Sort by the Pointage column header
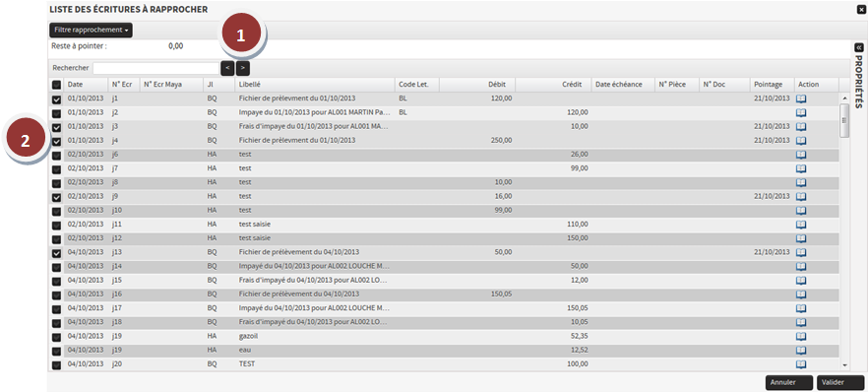The height and width of the screenshot is (392, 868). [x=772, y=84]
